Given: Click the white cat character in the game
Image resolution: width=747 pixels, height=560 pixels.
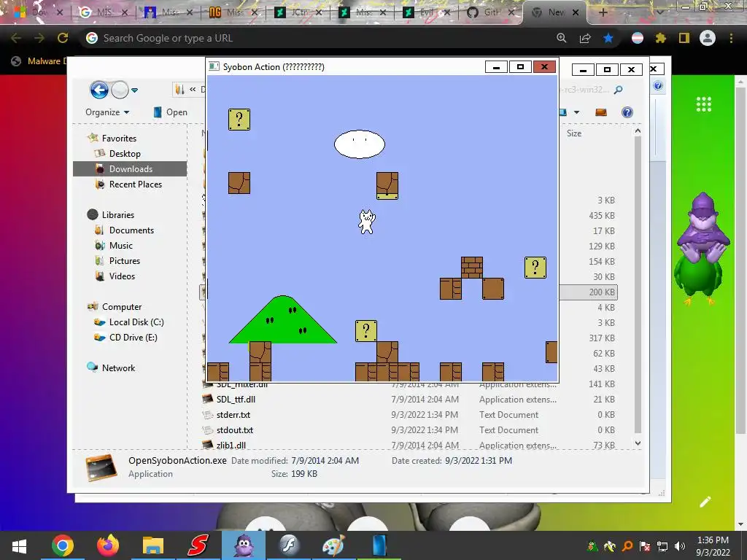Looking at the screenshot, I should click(367, 222).
